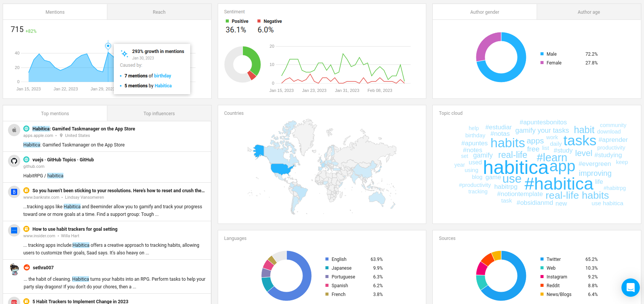
Task: Click the 'Reddit' source label in Sources
Action: point(553,285)
